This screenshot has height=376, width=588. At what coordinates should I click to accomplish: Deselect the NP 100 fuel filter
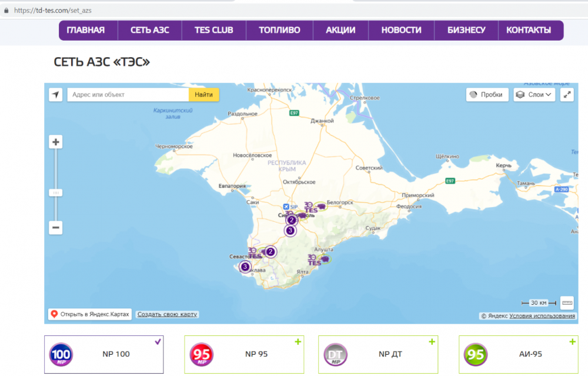pos(104,354)
